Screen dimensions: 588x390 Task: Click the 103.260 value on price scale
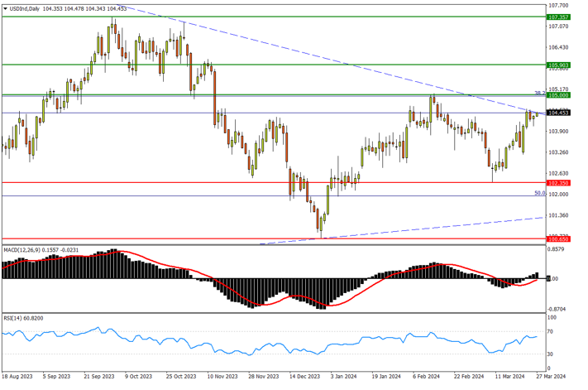557,152
